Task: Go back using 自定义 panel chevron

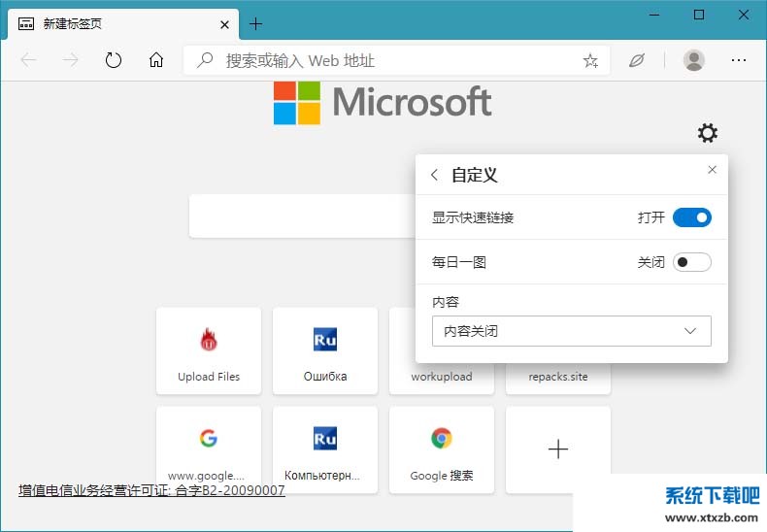Action: (434, 176)
